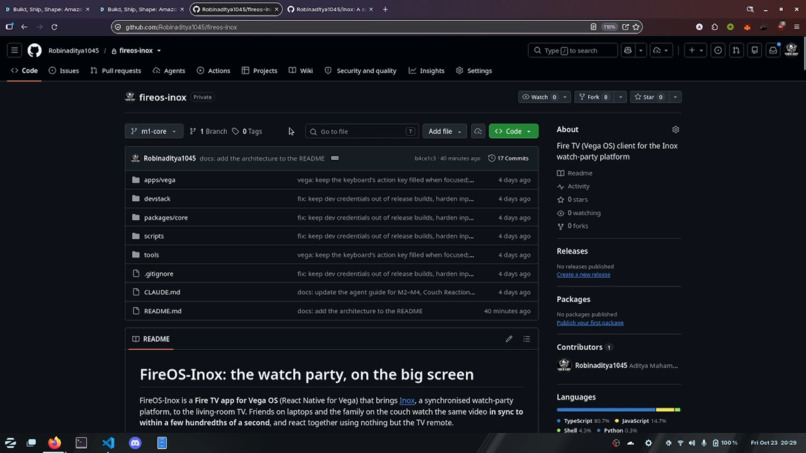Image resolution: width=806 pixels, height=453 pixels.
Task: Edit repository details via About gear icon
Action: click(x=675, y=130)
